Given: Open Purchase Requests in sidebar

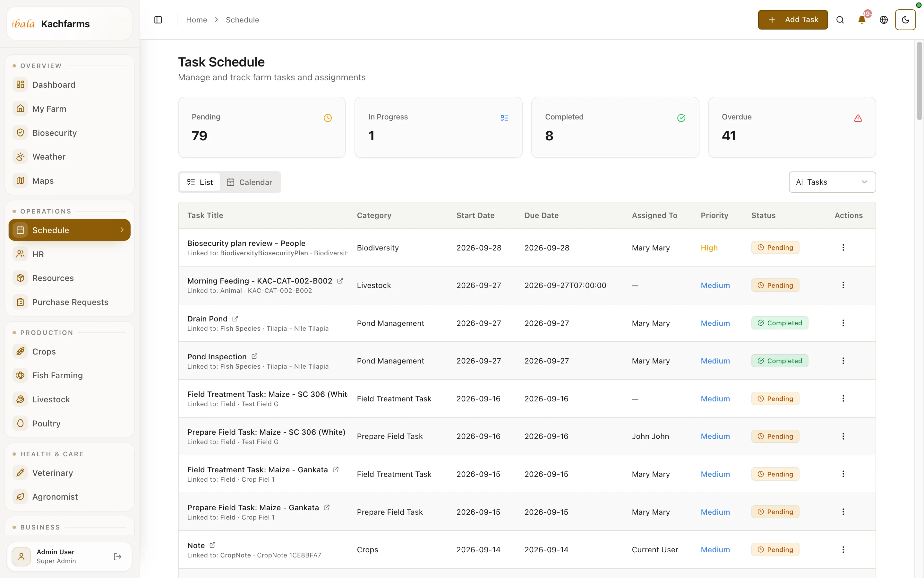Looking at the screenshot, I should click(70, 302).
